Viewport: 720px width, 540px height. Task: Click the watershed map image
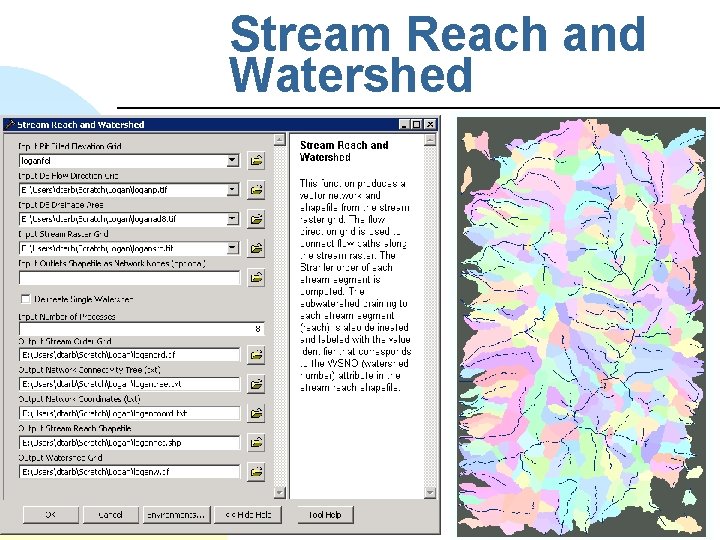581,326
